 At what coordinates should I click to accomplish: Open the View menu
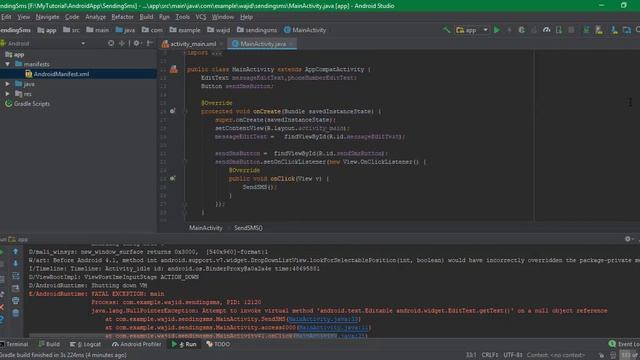click(x=23, y=17)
